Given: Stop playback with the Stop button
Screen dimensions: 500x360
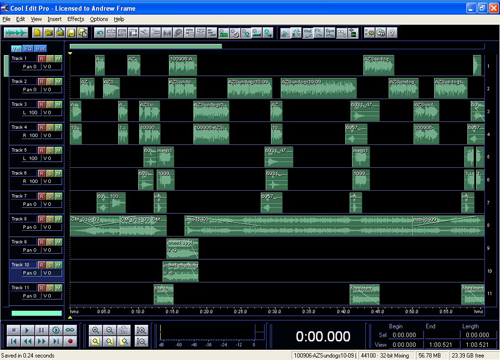Looking at the screenshot, I should click(13, 330).
